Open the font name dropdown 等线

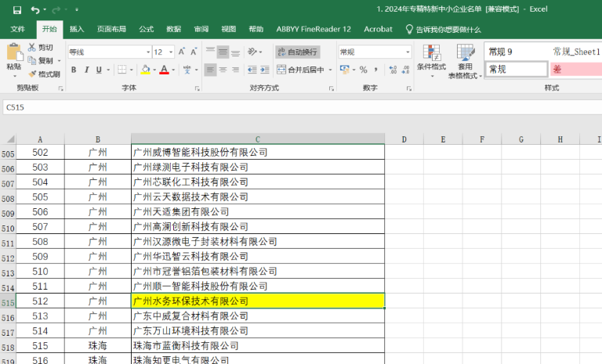click(x=148, y=52)
